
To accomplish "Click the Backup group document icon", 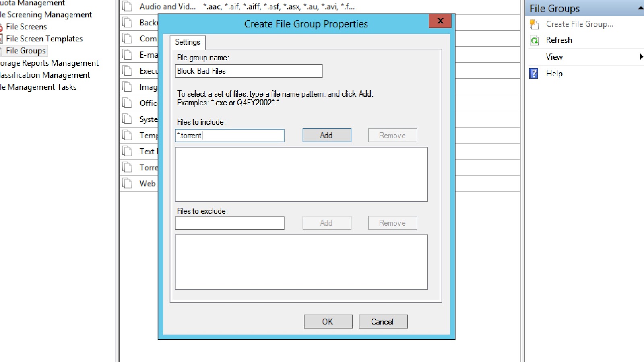I will point(127,23).
